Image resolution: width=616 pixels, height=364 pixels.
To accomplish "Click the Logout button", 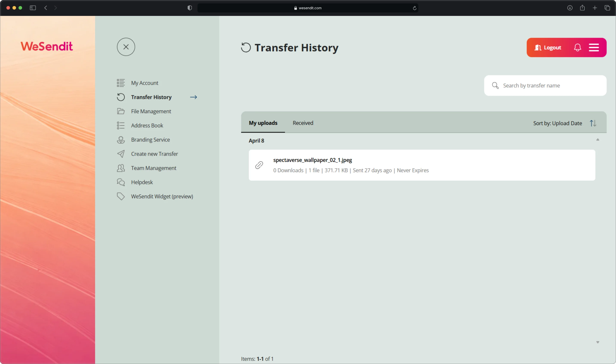I will 548,47.
